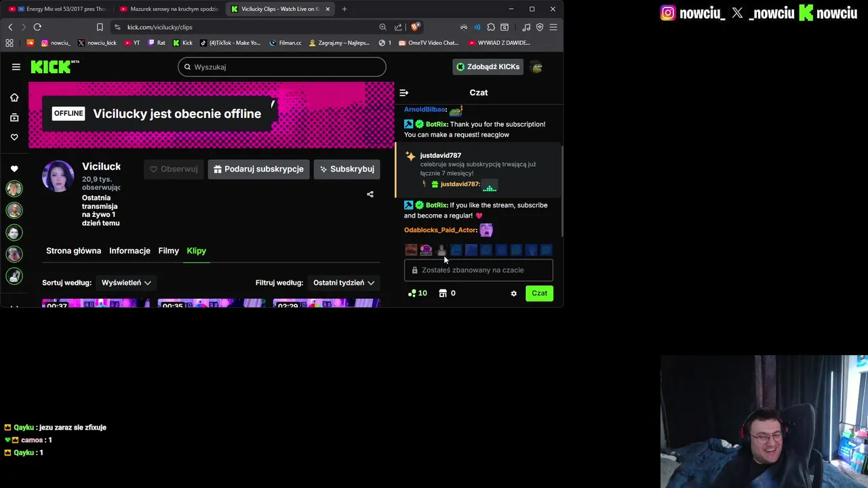Screen dimensions: 868x488
Task: Open first followed channel avatar in sidebar
Action: 14,188
